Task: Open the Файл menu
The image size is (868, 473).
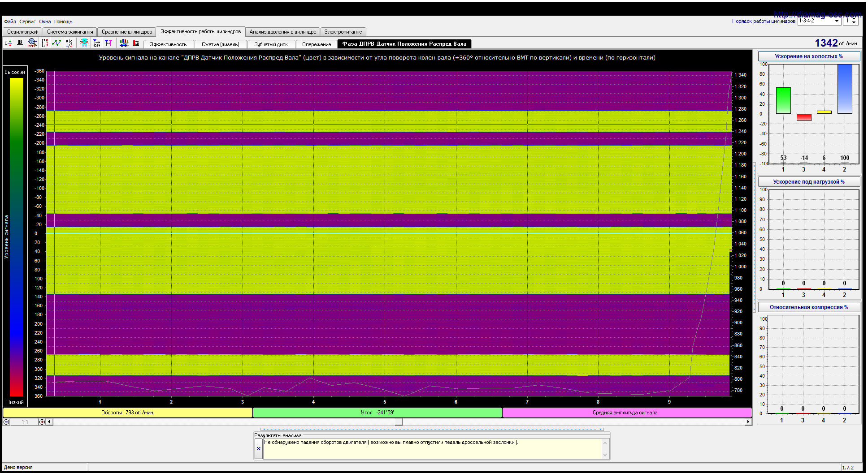Action: click(x=10, y=21)
